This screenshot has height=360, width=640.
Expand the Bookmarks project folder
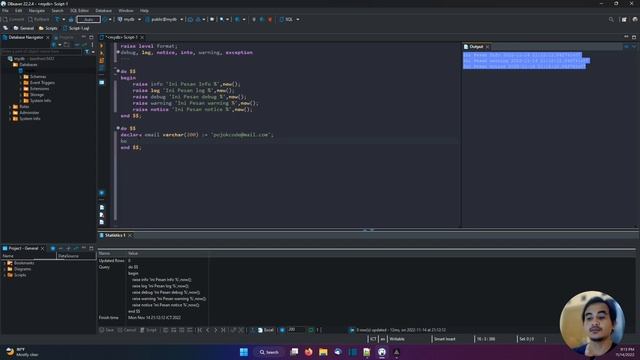5,263
